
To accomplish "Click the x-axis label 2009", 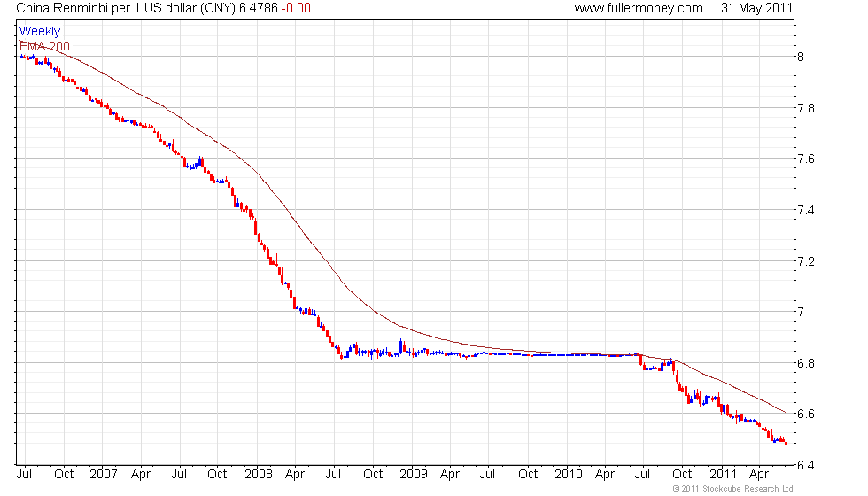I will pos(414,475).
